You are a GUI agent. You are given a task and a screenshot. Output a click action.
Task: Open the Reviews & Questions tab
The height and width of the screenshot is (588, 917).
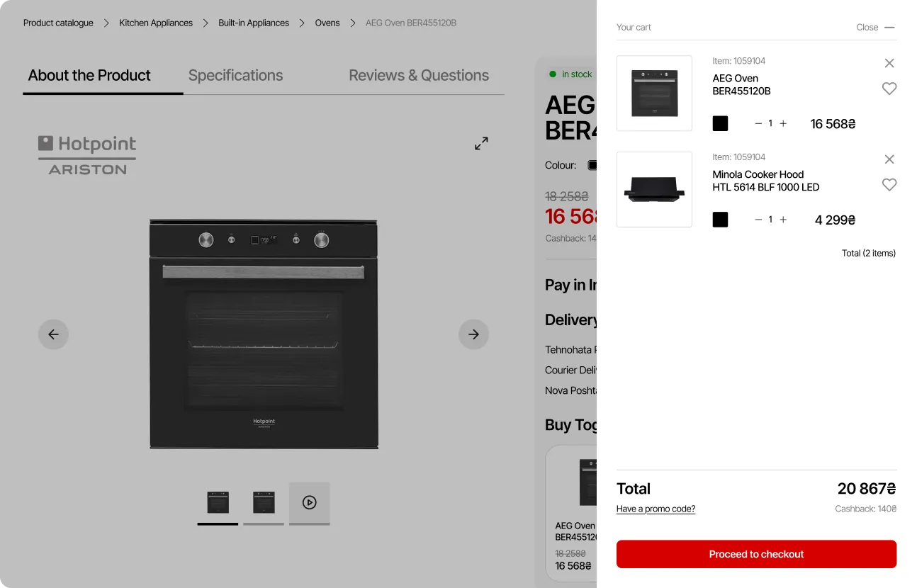pos(418,75)
